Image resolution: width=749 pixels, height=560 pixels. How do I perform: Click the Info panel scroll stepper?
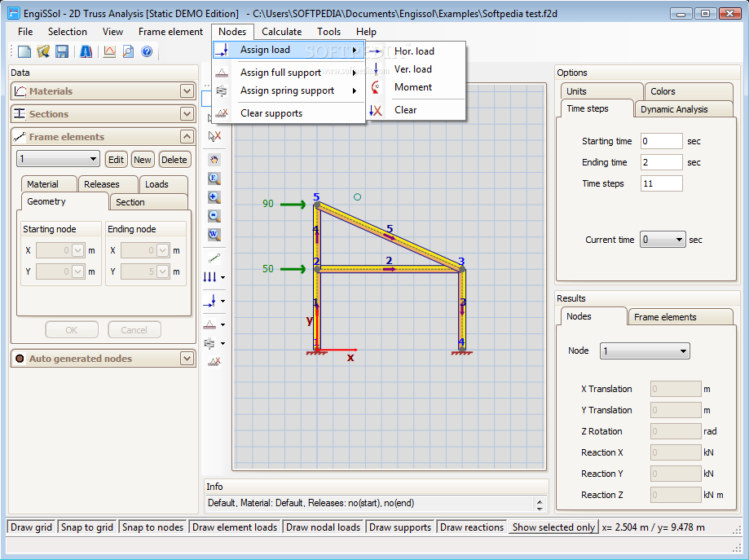(540, 505)
